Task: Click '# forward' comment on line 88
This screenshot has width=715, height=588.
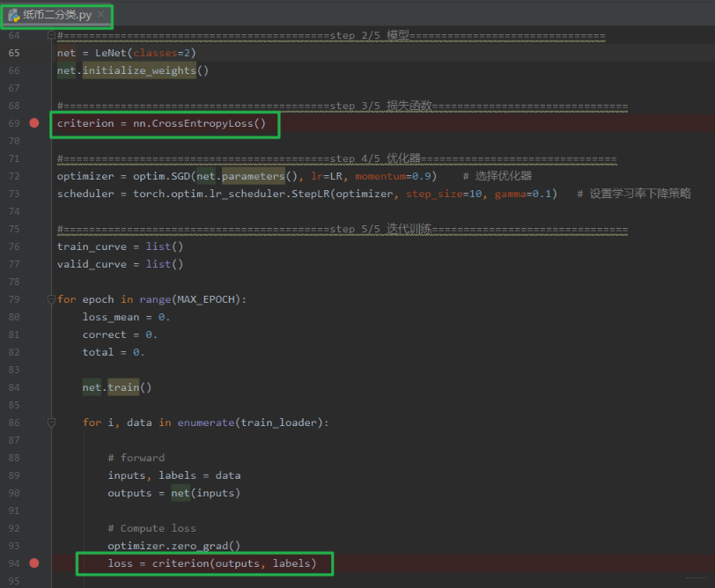Action: (136, 458)
